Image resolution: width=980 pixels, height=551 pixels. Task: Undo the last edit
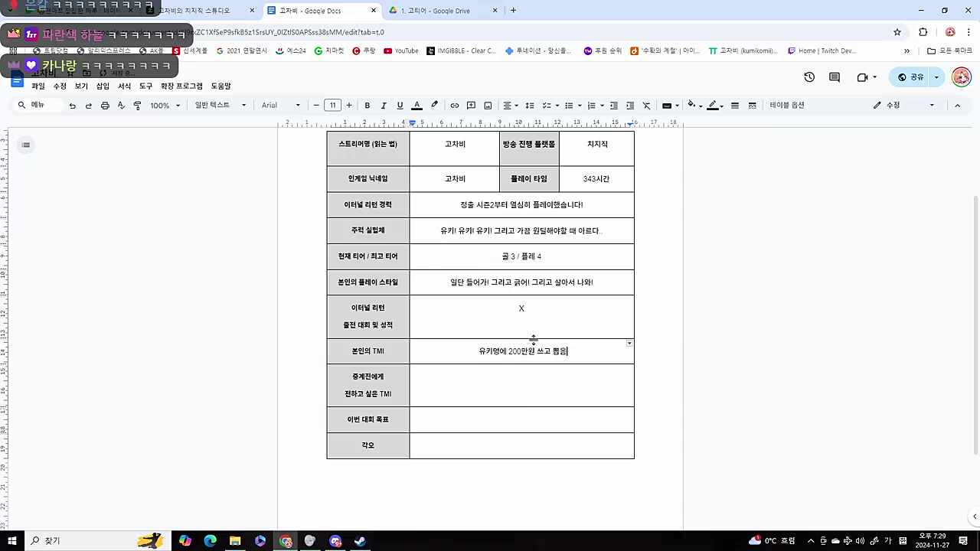tap(72, 106)
